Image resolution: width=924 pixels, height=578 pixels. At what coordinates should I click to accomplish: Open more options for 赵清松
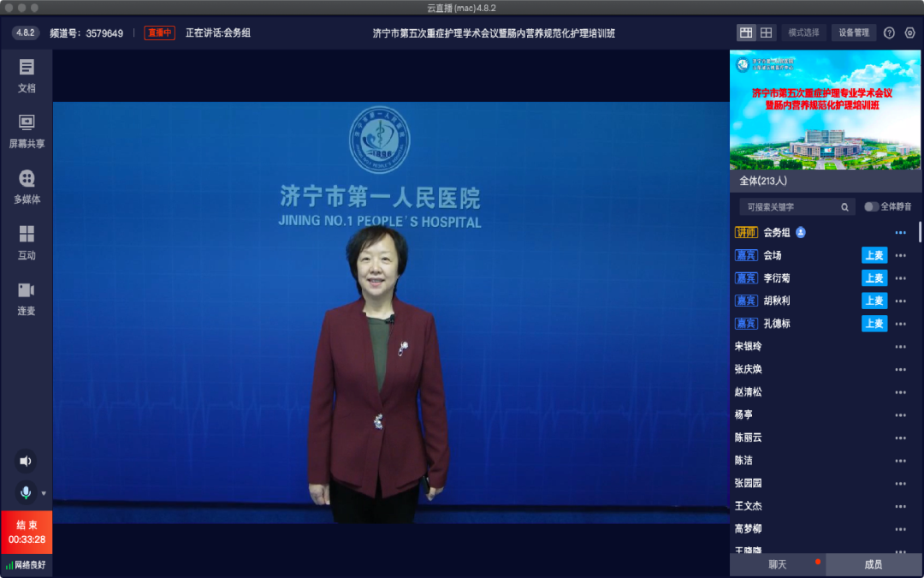(x=900, y=392)
